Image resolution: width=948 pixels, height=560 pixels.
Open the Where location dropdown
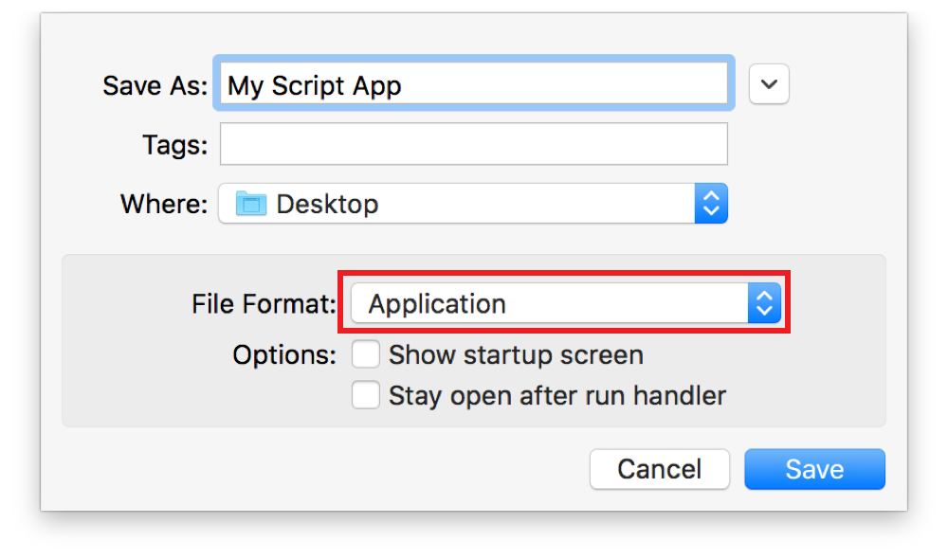[x=473, y=204]
